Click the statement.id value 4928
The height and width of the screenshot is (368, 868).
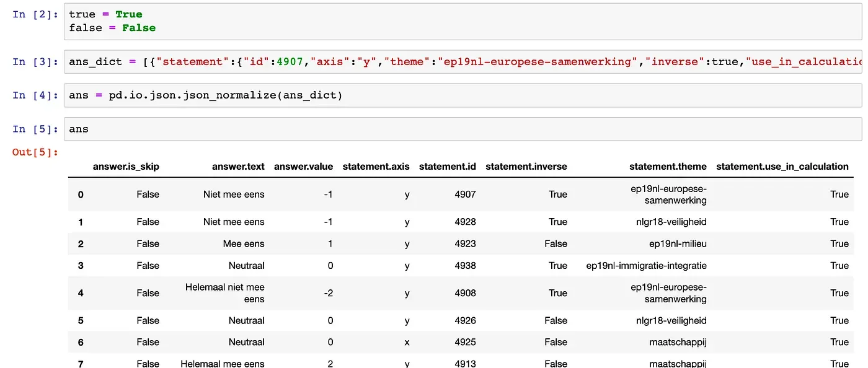(x=465, y=222)
